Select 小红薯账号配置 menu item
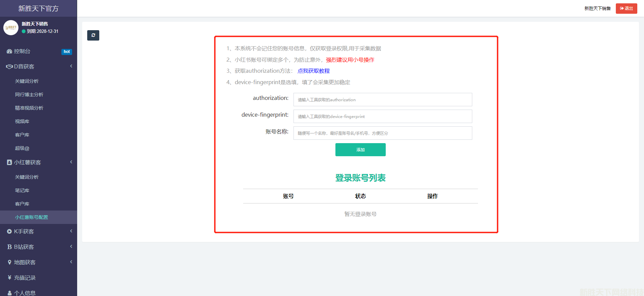Viewport: 644px width, 296px height. (x=32, y=218)
